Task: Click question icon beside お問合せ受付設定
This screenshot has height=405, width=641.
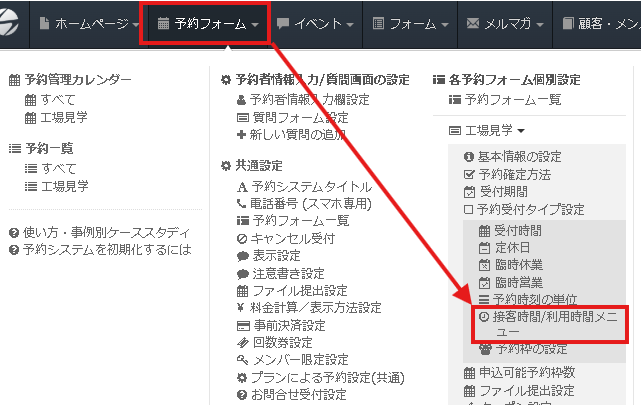Action: pos(242,395)
